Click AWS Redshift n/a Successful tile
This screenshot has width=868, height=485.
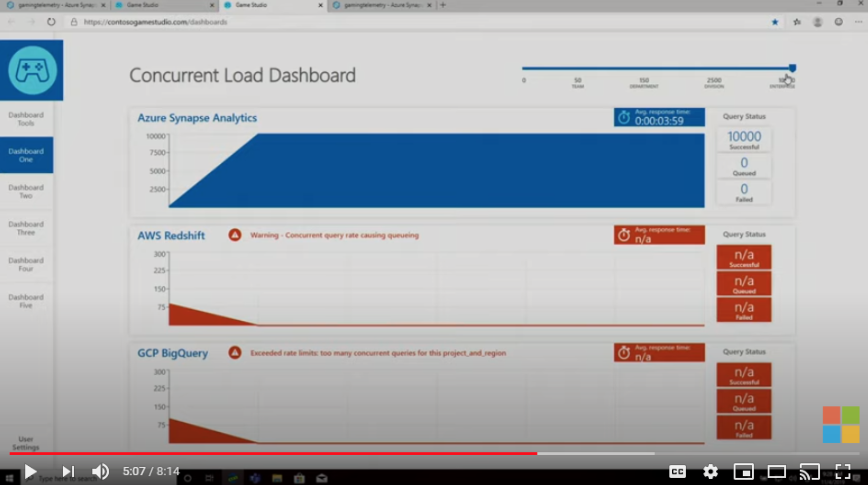(x=744, y=257)
